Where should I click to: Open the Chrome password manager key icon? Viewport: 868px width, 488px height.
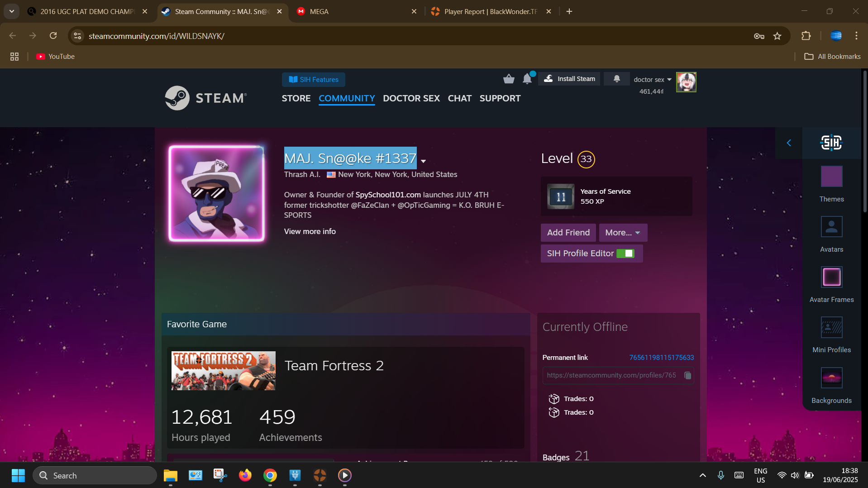point(759,36)
